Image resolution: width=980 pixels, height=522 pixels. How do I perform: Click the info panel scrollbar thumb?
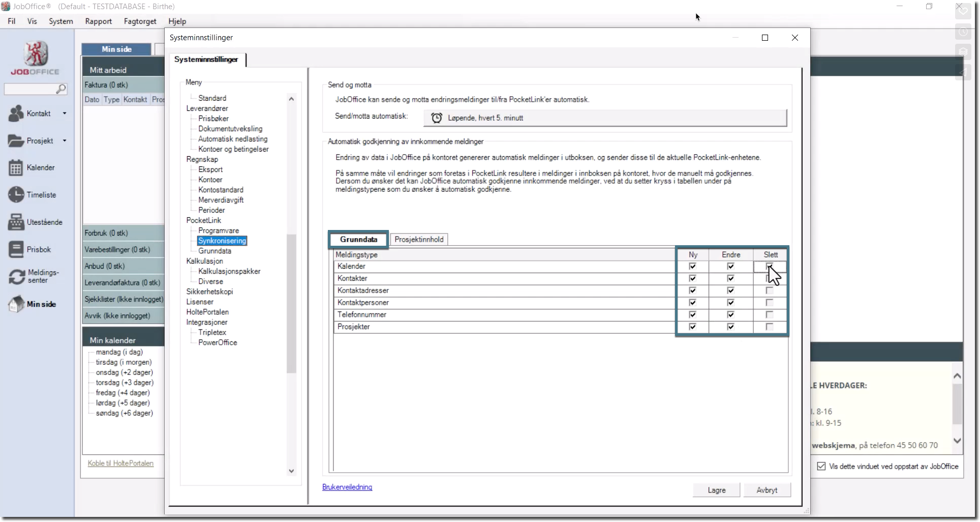pos(957,404)
